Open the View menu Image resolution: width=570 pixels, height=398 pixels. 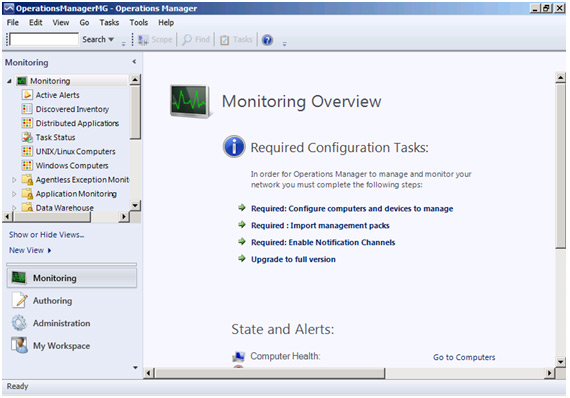coord(61,23)
